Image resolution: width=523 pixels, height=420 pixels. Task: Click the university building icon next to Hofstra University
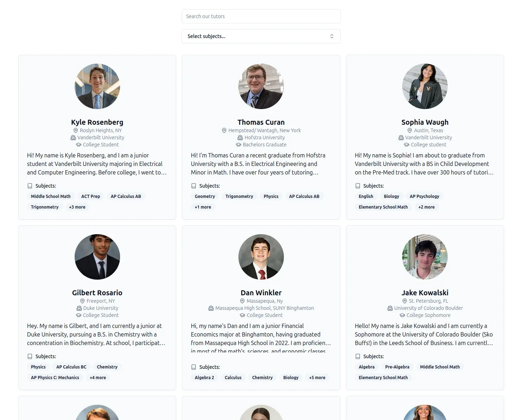pyautogui.click(x=240, y=138)
